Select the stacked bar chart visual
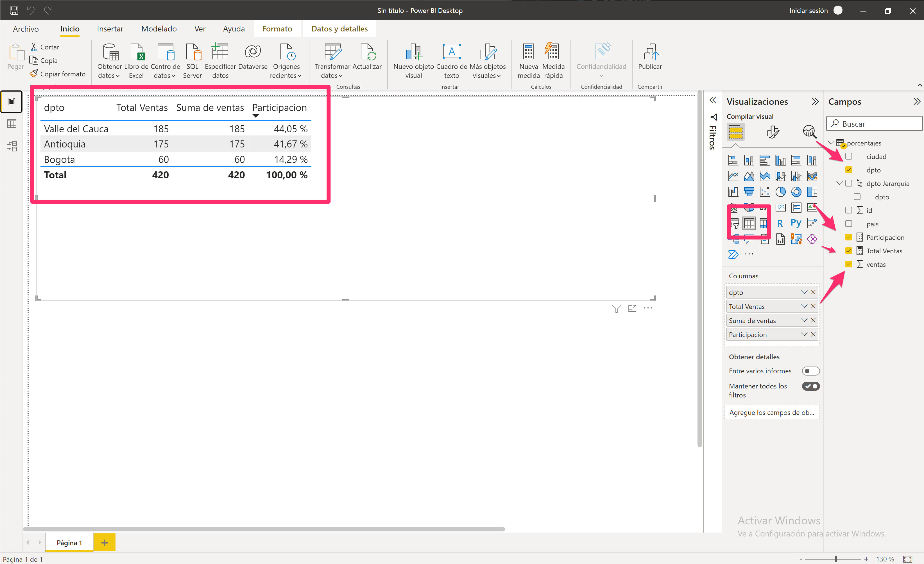Image resolution: width=924 pixels, height=564 pixels. click(733, 161)
